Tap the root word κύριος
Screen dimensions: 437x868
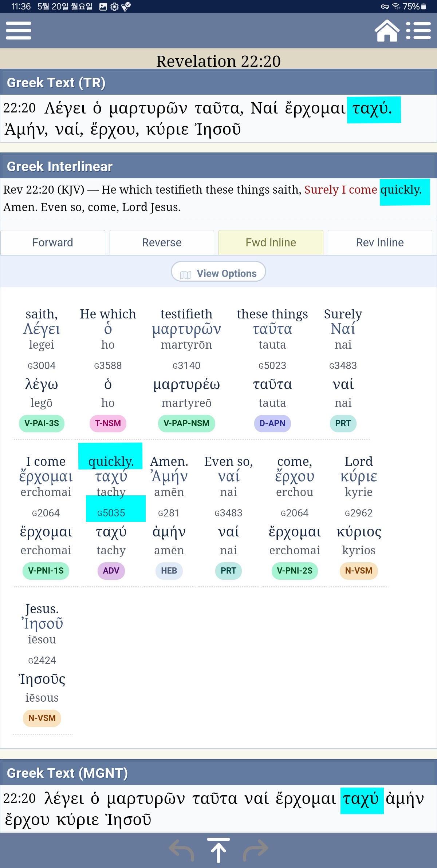[x=359, y=532]
